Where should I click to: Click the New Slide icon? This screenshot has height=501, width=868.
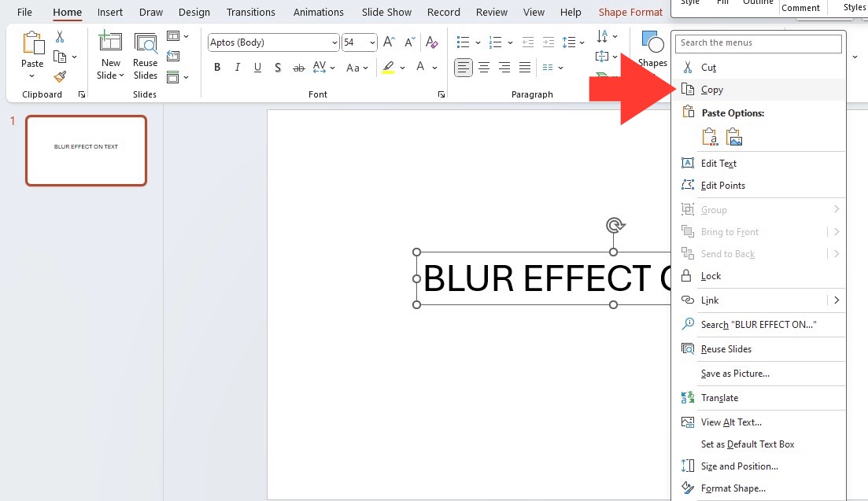coord(110,42)
